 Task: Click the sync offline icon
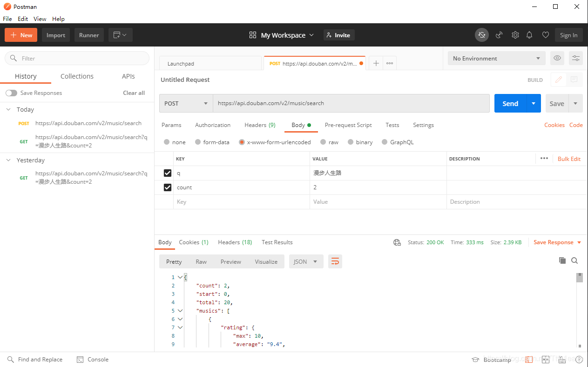(x=482, y=35)
